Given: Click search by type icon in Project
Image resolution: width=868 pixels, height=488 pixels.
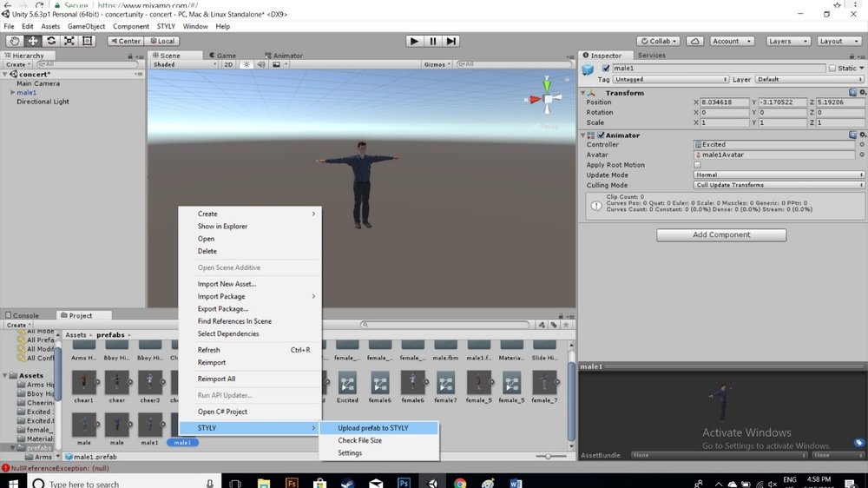Looking at the screenshot, I should point(542,325).
